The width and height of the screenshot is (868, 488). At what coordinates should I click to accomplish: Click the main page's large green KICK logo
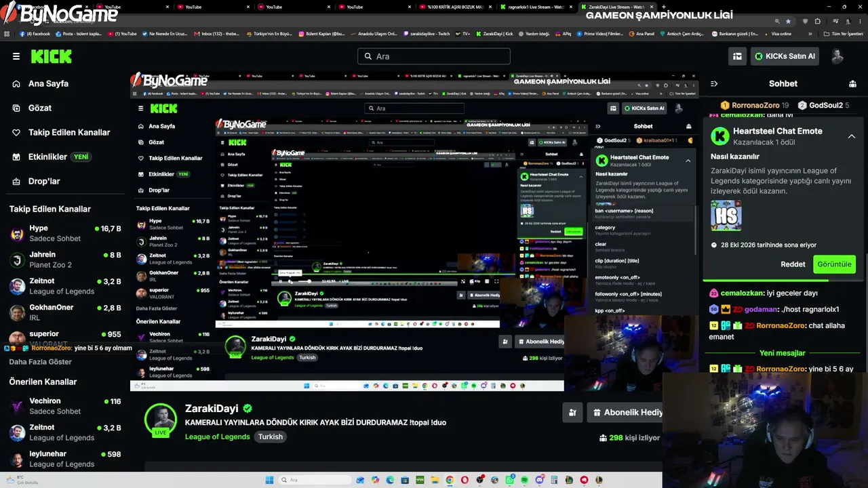(x=51, y=56)
